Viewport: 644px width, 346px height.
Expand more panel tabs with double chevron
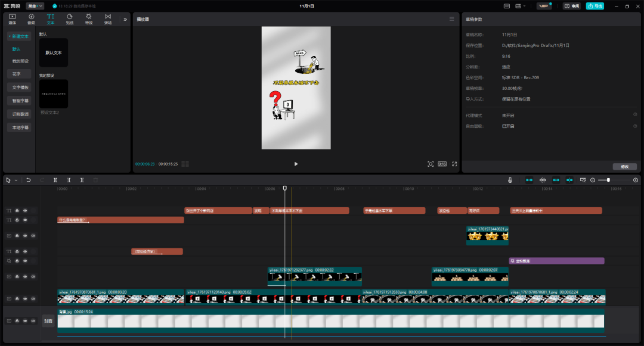pos(125,19)
